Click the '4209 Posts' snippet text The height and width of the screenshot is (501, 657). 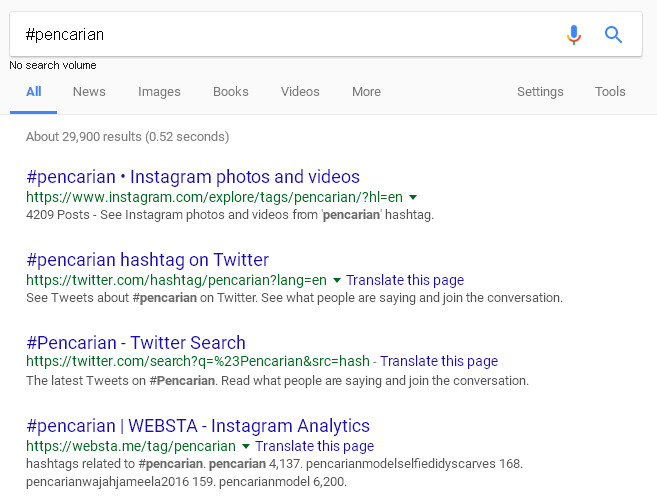coord(230,215)
